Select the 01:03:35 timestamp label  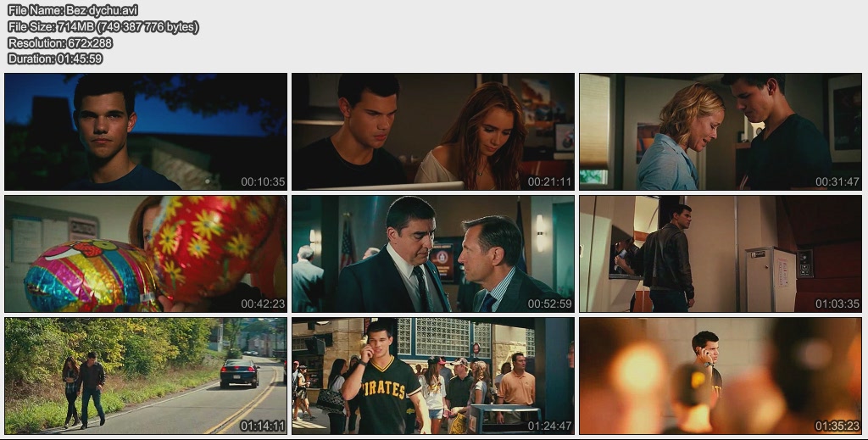(837, 304)
